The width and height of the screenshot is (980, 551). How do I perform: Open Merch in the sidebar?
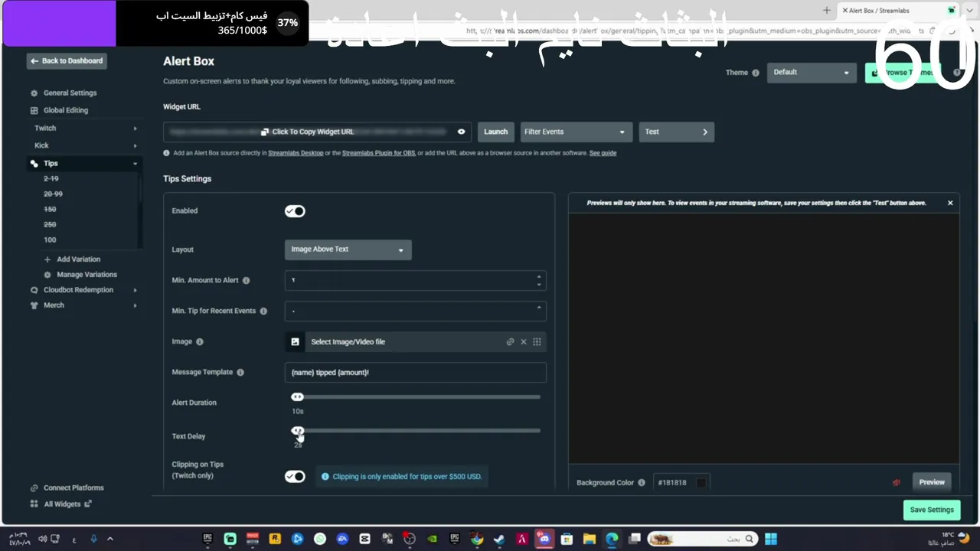(54, 305)
